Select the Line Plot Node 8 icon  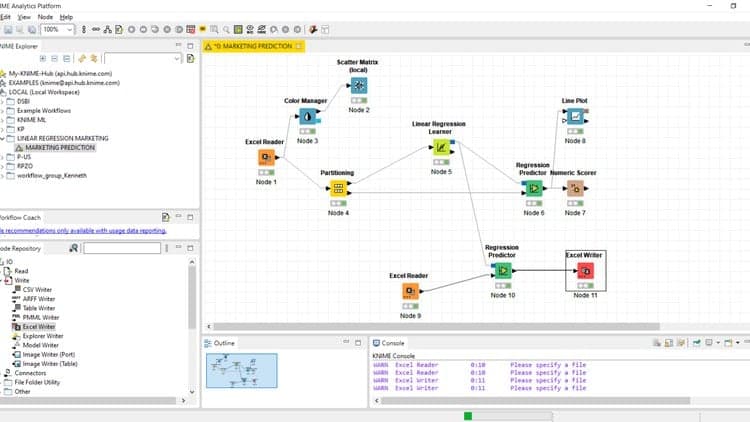click(575, 116)
